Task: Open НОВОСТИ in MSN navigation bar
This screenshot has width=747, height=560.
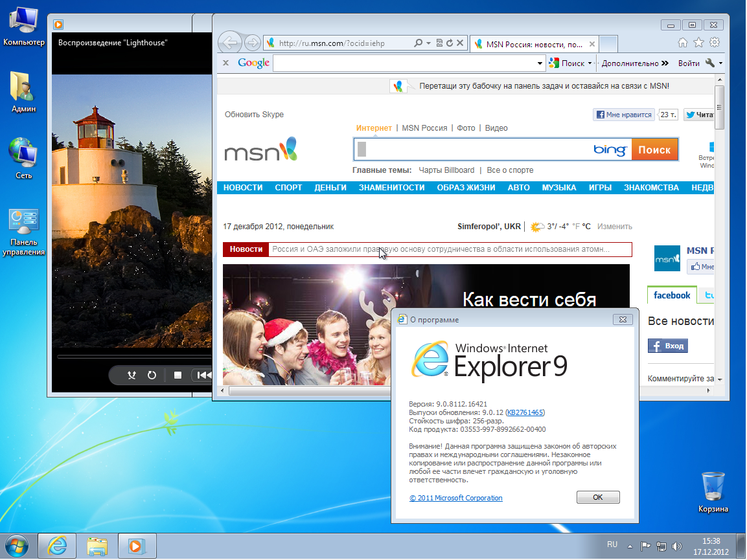Action: pyautogui.click(x=243, y=188)
